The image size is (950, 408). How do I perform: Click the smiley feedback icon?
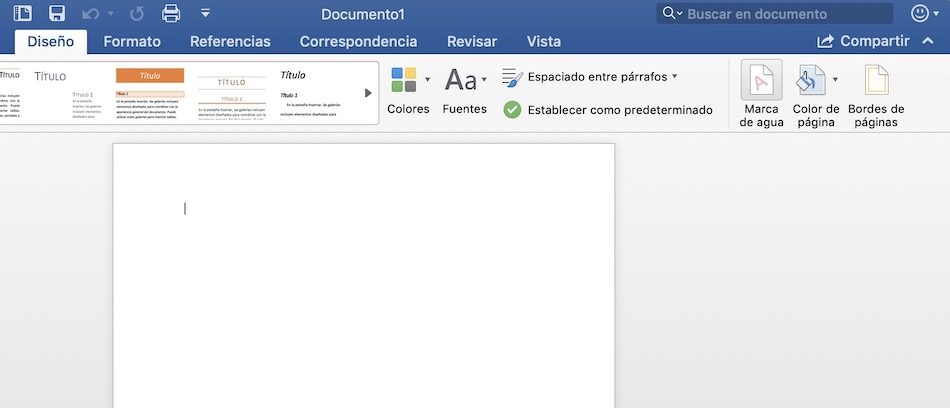(x=921, y=14)
